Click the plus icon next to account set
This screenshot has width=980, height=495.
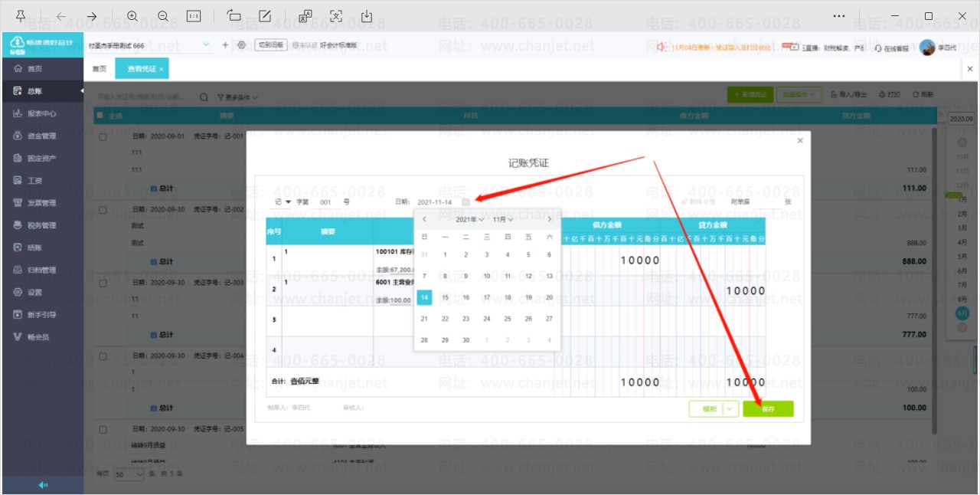pyautogui.click(x=225, y=45)
